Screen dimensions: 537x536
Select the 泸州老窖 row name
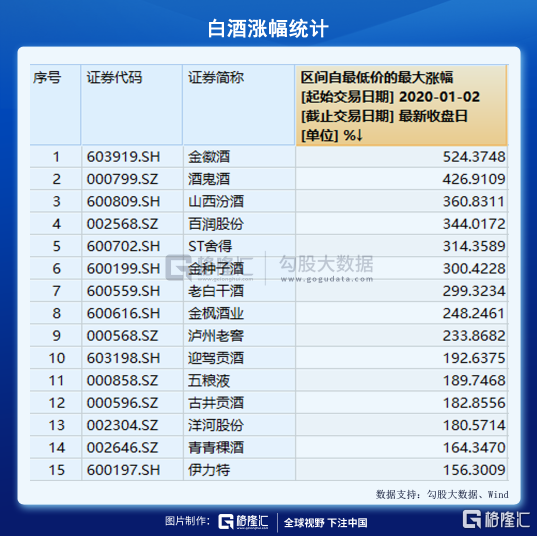click(216, 336)
